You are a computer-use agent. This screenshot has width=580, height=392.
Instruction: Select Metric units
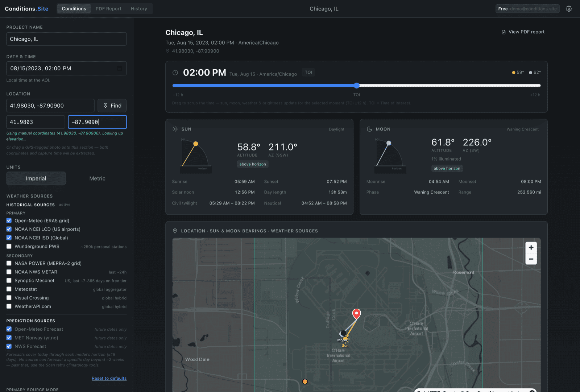pyautogui.click(x=97, y=178)
